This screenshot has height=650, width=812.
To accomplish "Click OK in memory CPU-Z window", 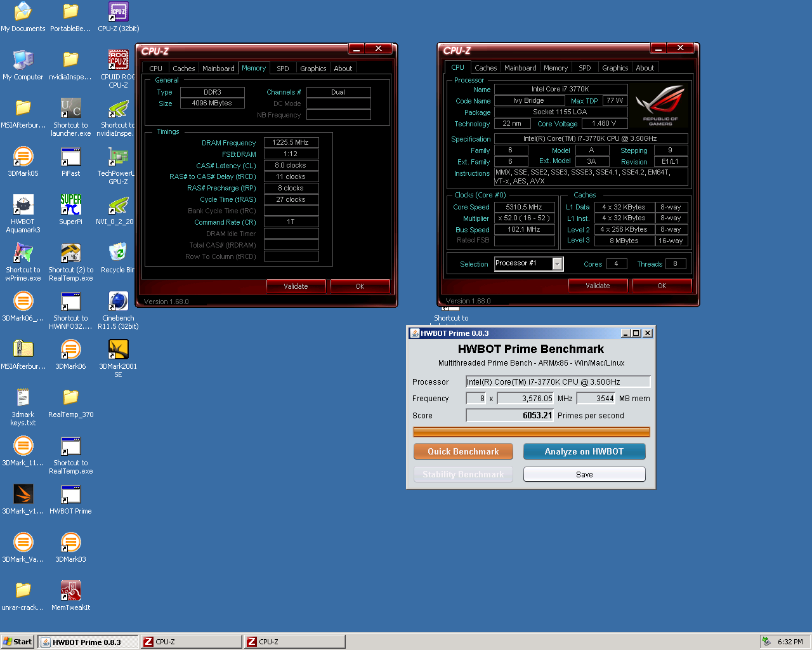I will [360, 286].
